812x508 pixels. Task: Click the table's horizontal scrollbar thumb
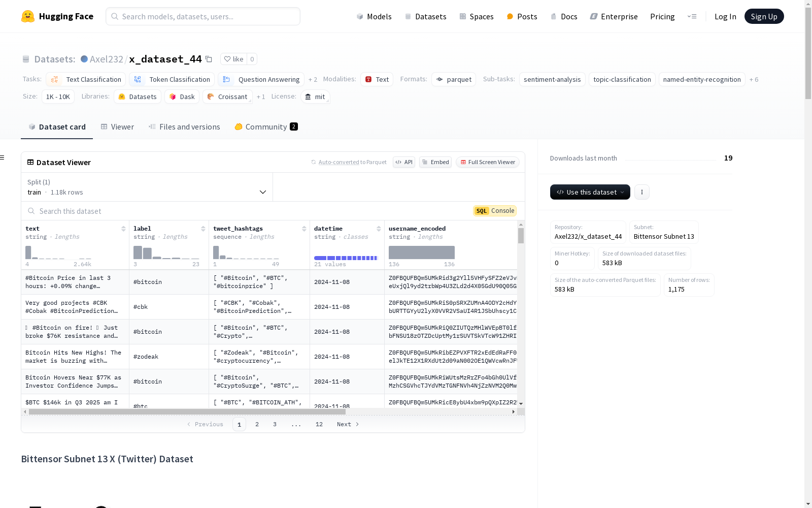click(187, 412)
